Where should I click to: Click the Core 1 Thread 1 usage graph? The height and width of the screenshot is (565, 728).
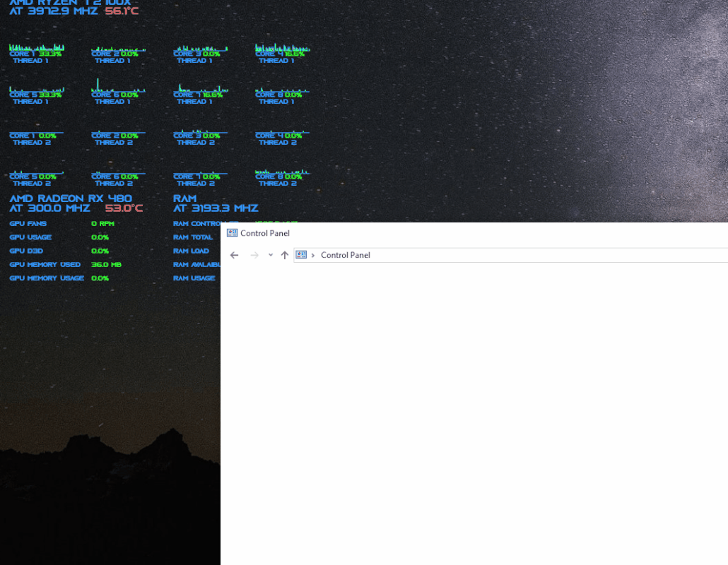(37, 48)
